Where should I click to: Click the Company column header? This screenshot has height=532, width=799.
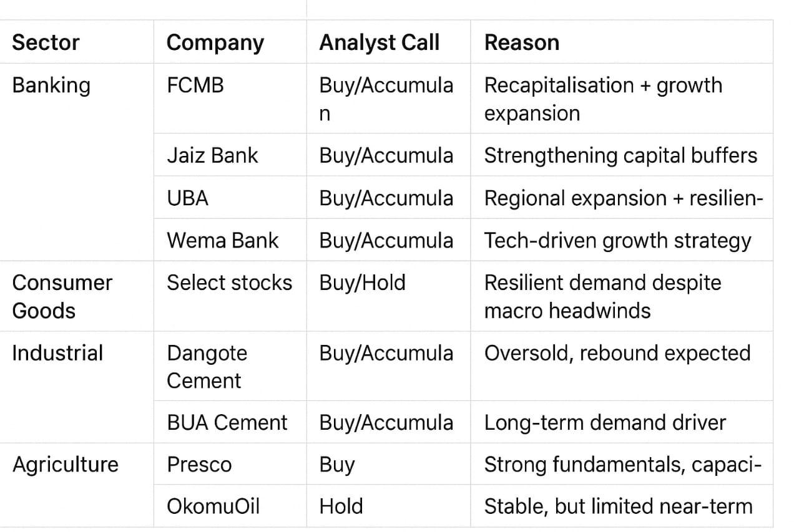click(x=215, y=42)
